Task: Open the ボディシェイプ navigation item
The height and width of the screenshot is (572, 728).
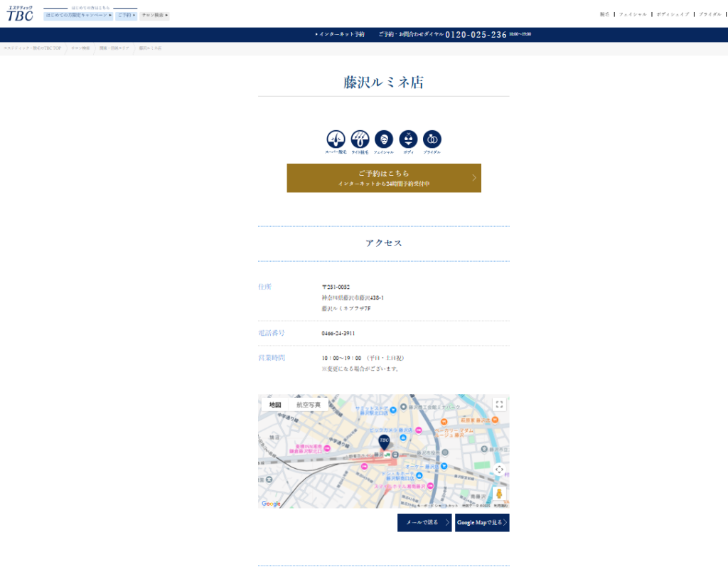Action: pyautogui.click(x=673, y=14)
